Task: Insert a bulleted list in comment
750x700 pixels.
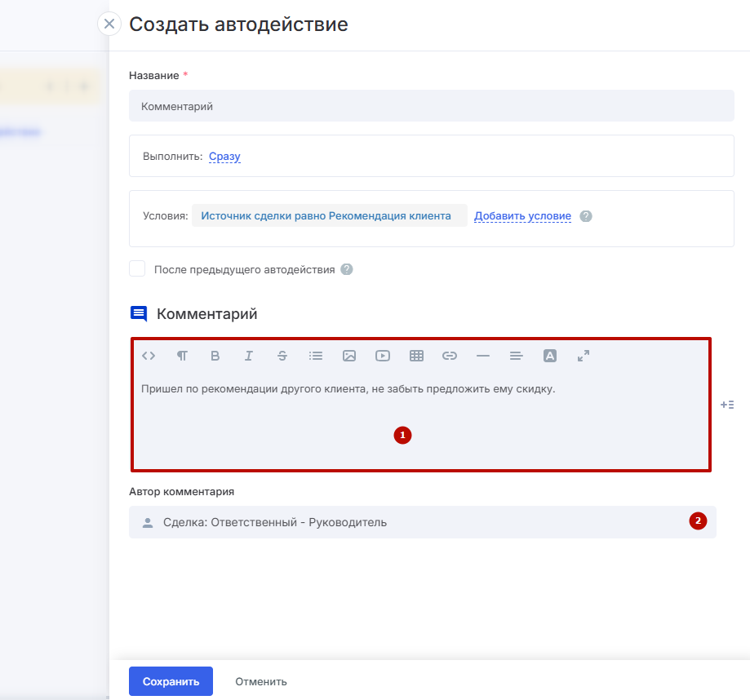Action: coord(316,356)
